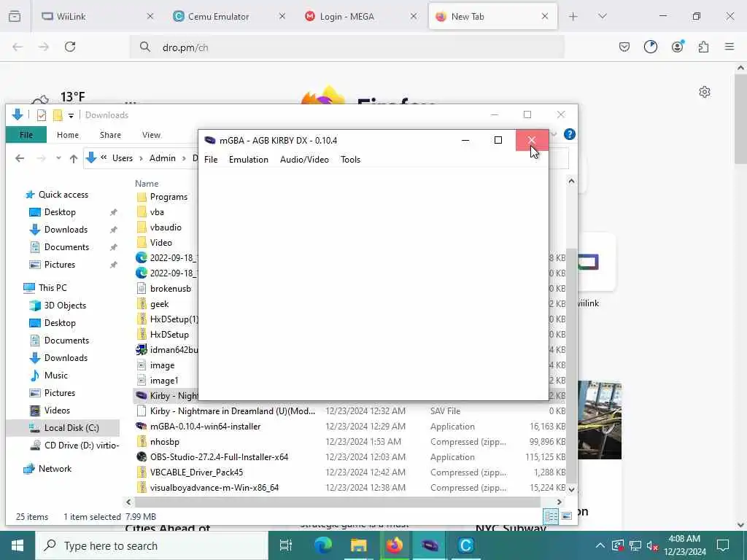Select the vba folder
747x560 pixels.
point(157,212)
